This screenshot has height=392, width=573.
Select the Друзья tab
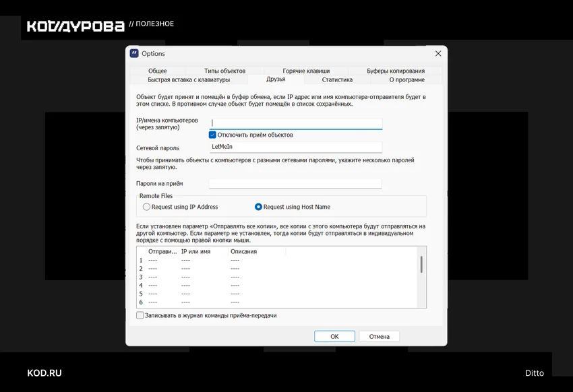point(276,79)
